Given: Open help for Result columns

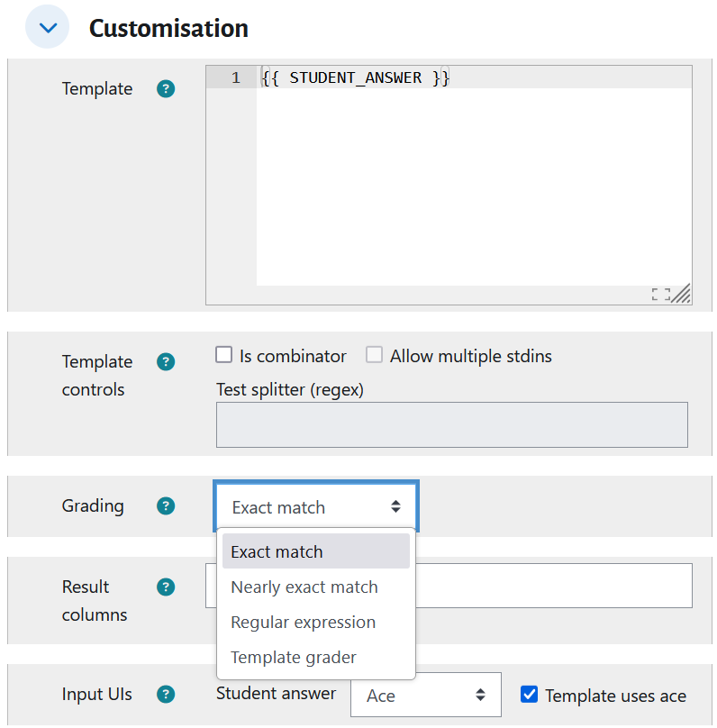Looking at the screenshot, I should [x=166, y=587].
